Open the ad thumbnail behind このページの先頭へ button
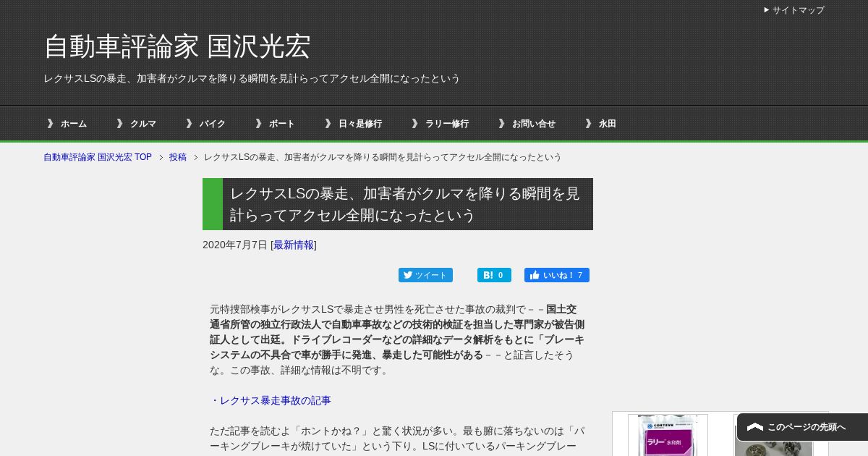 pos(774,435)
